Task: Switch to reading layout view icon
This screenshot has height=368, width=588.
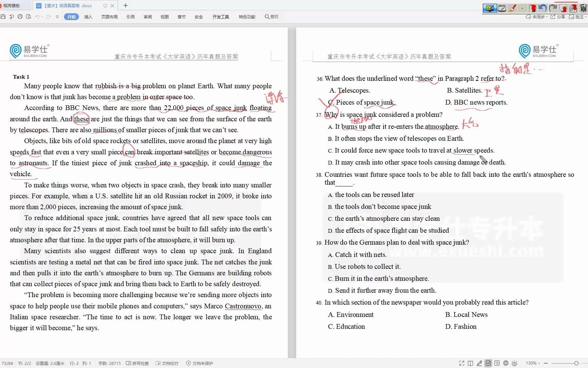Action: (x=470, y=363)
